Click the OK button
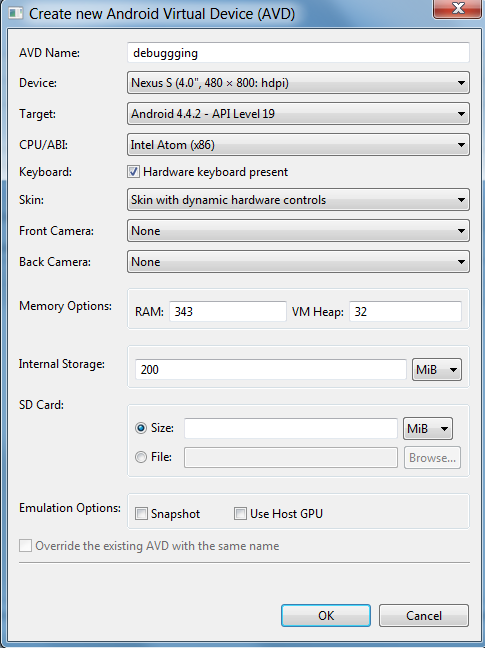The width and height of the screenshot is (485, 648). click(x=326, y=616)
